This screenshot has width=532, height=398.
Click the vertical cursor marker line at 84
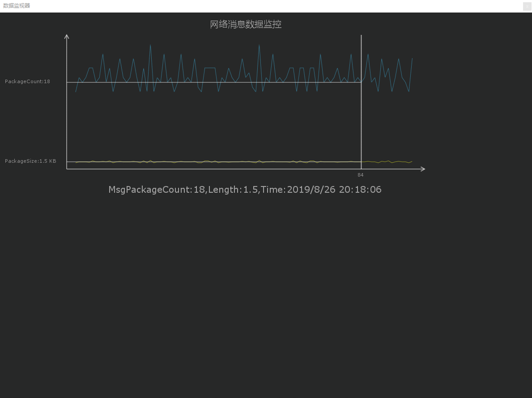pos(362,102)
